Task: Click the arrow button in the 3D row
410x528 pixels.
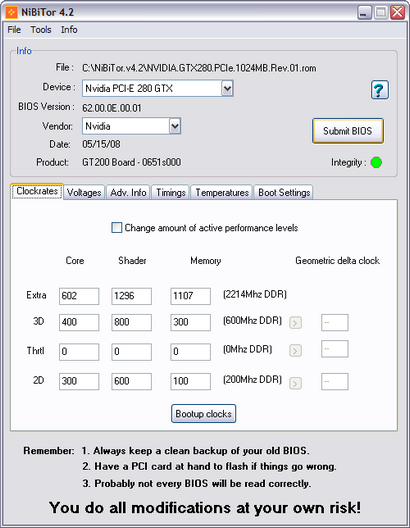Action: pos(295,323)
